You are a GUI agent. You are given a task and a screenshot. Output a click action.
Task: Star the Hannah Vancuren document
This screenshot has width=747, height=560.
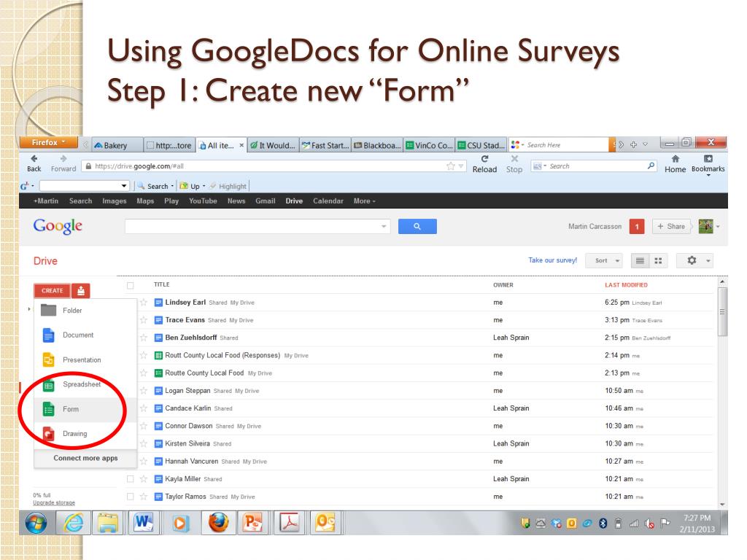(x=144, y=461)
